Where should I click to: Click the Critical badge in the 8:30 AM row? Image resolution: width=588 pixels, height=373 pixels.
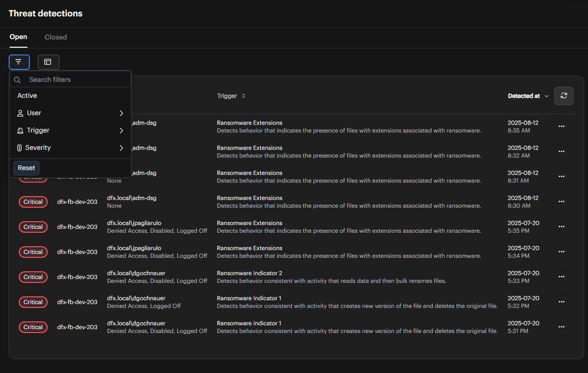[33, 202]
